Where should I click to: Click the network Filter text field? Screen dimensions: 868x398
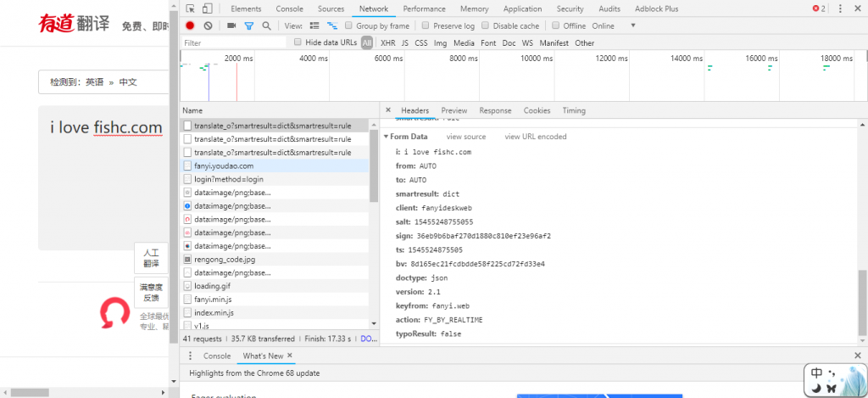coord(234,42)
